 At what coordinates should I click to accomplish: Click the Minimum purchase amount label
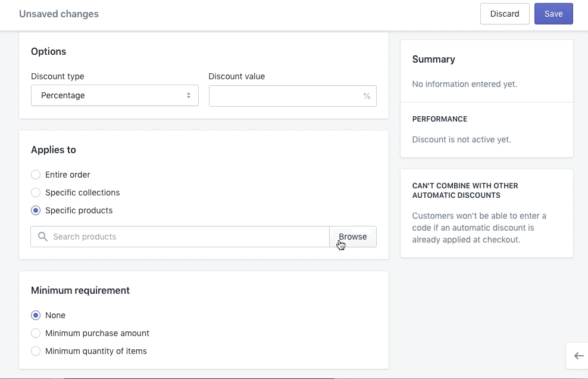pos(98,333)
